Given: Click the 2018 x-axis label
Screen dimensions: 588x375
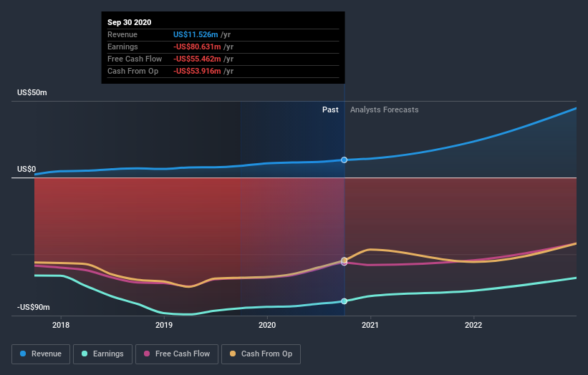Looking at the screenshot, I should pyautogui.click(x=61, y=325).
